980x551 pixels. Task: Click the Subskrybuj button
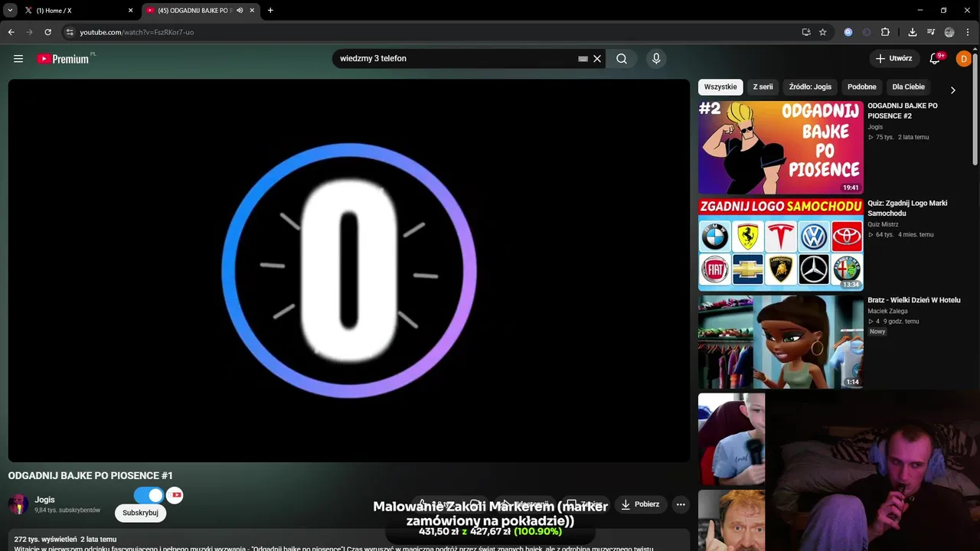click(140, 513)
